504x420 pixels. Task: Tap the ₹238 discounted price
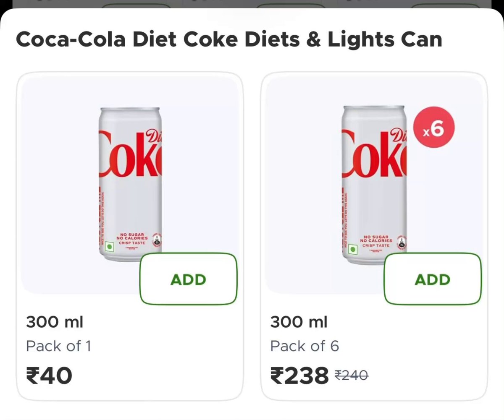pos(299,375)
